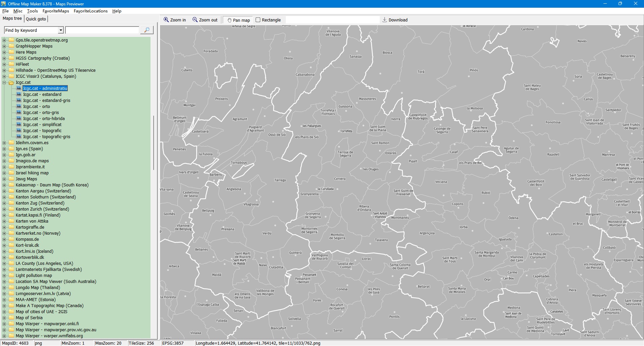
Task: Open the FavoriteMaps menu
Action: tap(56, 11)
